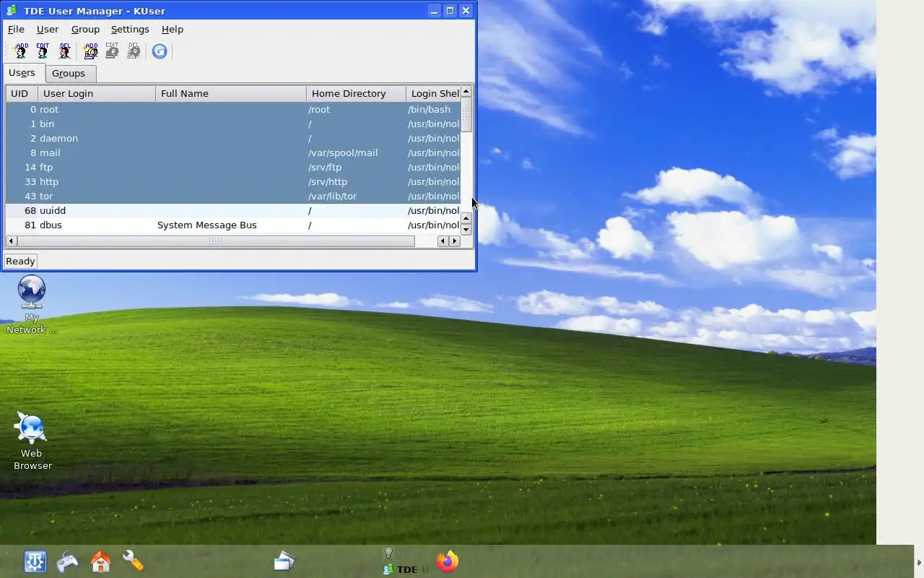Click the horizontal scrollbar thumb of user list
Viewport: 924px width, 578px height.
pos(214,241)
